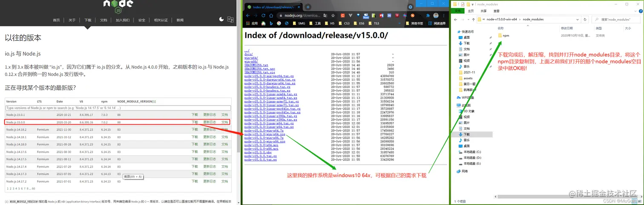Open the 关于 nav item

point(72,20)
